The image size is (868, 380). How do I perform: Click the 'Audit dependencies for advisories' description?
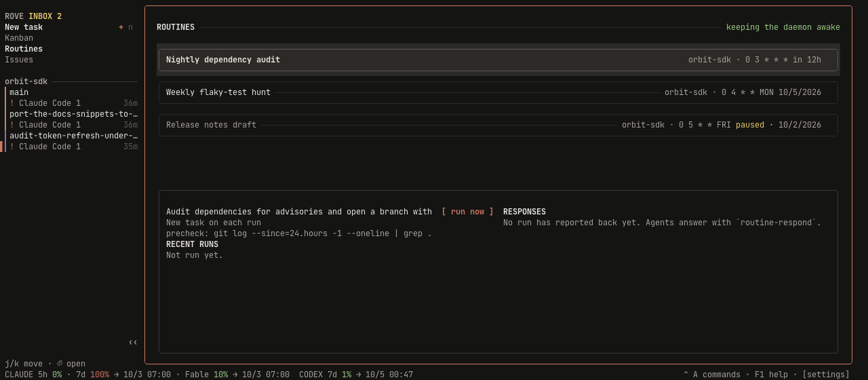pos(299,212)
